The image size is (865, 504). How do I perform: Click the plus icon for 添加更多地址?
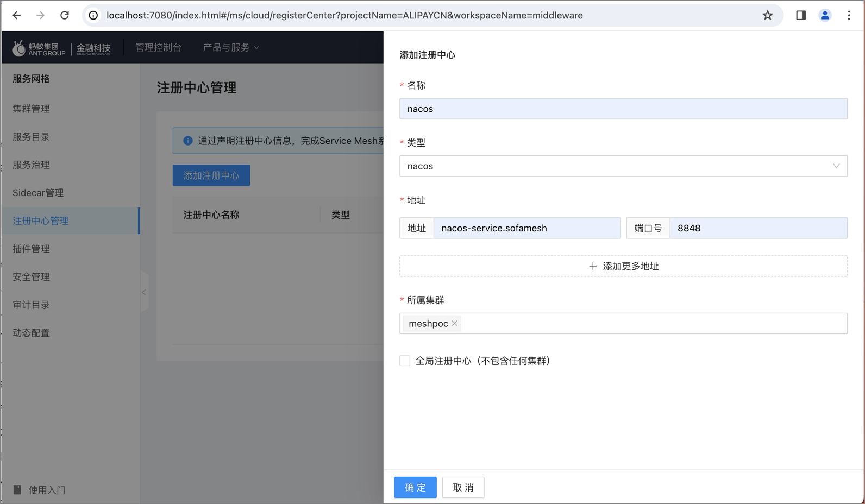(593, 266)
